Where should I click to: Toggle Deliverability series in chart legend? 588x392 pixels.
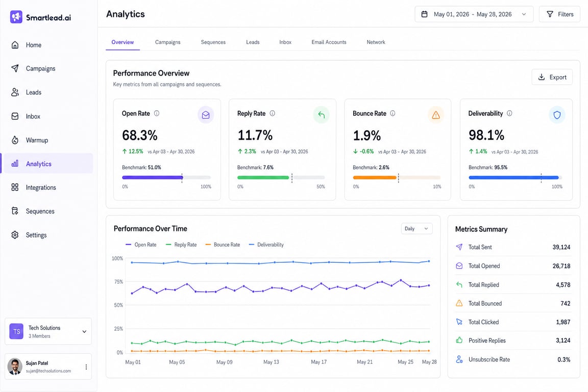(x=266, y=244)
